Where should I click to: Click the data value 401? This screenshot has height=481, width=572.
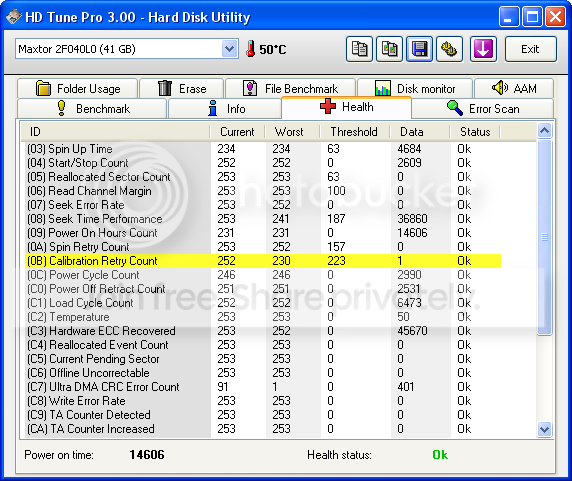click(406, 387)
